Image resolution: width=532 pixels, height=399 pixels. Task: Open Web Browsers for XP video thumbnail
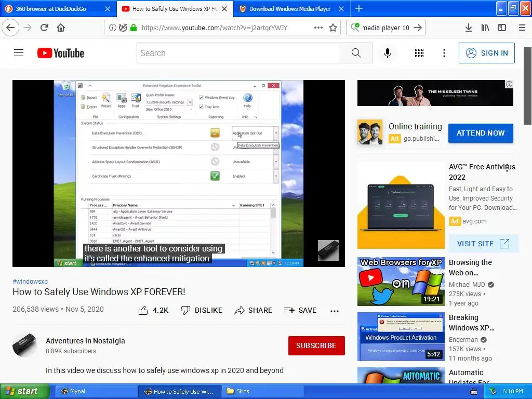click(x=401, y=282)
